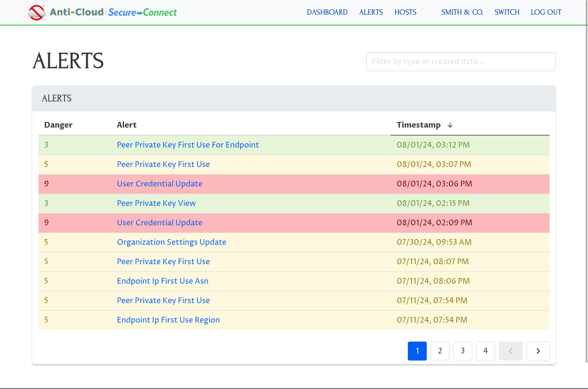
Task: Open the Dashboard nav item
Action: click(327, 12)
